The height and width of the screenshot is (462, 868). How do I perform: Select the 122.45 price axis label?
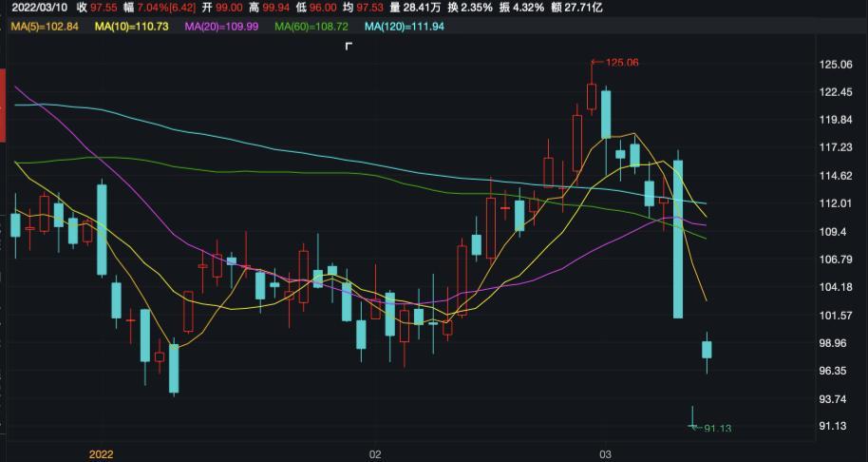pyautogui.click(x=836, y=92)
